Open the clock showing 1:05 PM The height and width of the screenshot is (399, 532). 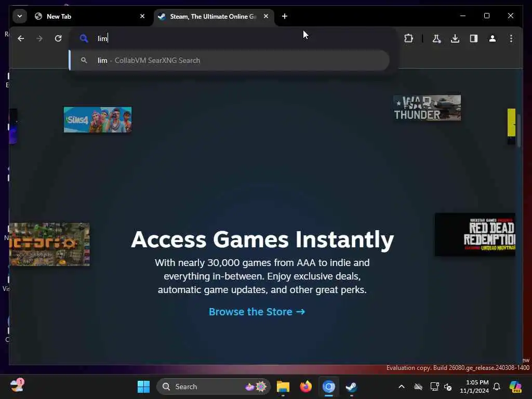[x=474, y=387]
